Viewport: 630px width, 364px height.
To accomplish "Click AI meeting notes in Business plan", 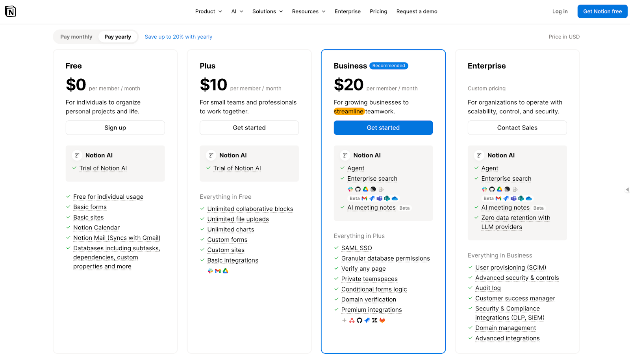I will pyautogui.click(x=371, y=207).
